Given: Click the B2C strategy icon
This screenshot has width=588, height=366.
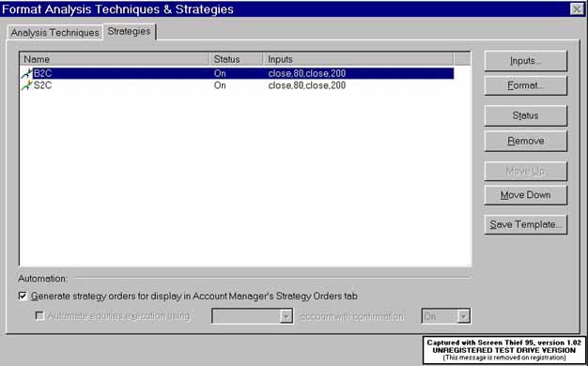Looking at the screenshot, I should point(27,73).
